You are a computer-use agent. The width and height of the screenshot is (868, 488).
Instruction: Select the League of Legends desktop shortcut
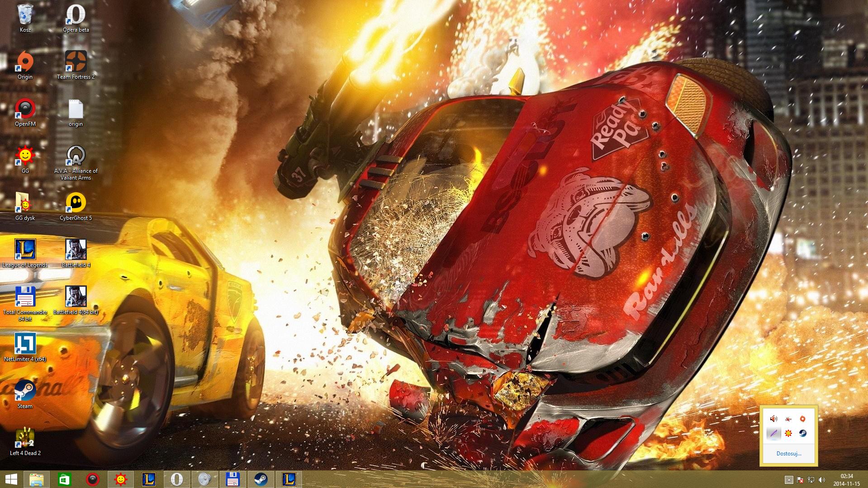(25, 254)
